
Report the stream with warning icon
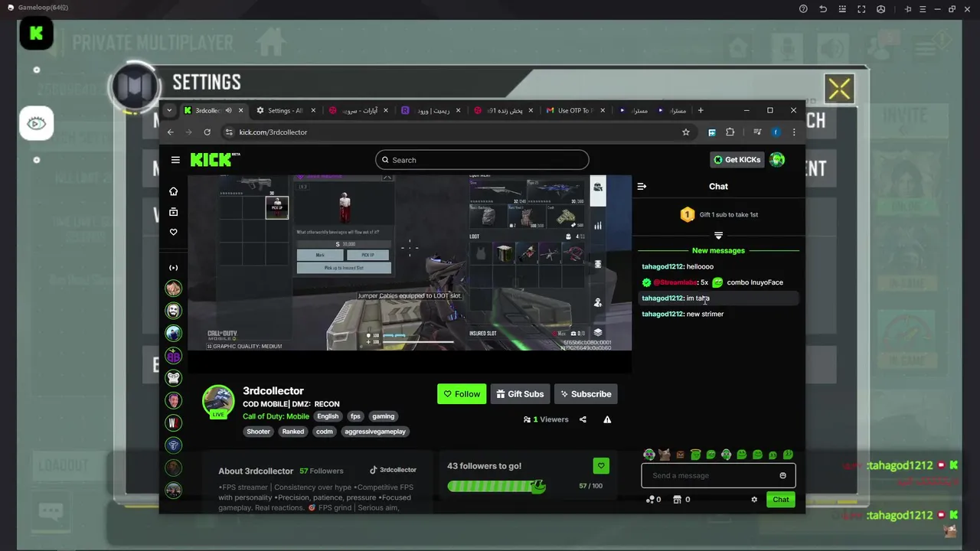tap(607, 419)
